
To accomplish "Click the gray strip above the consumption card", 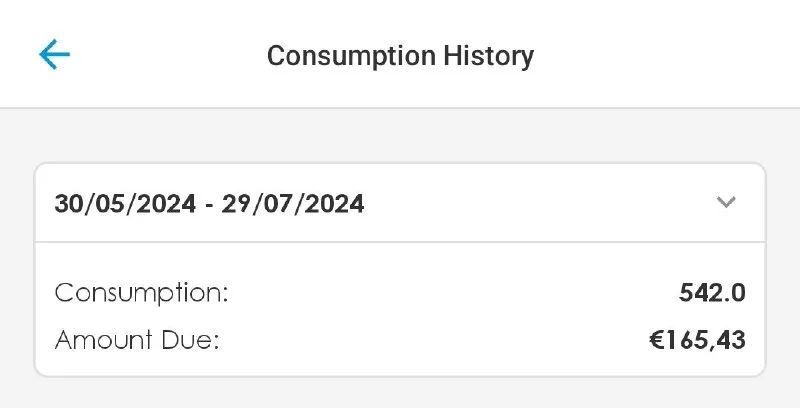I will 400,135.
